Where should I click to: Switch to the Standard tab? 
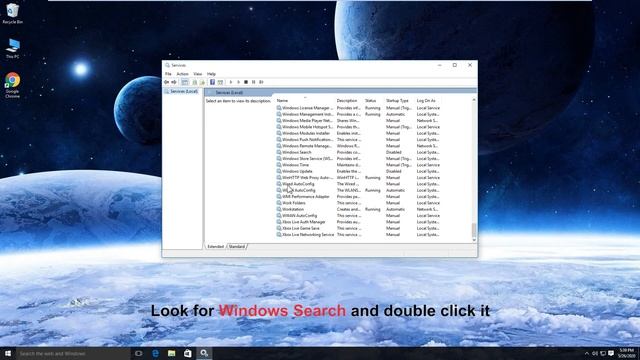pyautogui.click(x=237, y=247)
